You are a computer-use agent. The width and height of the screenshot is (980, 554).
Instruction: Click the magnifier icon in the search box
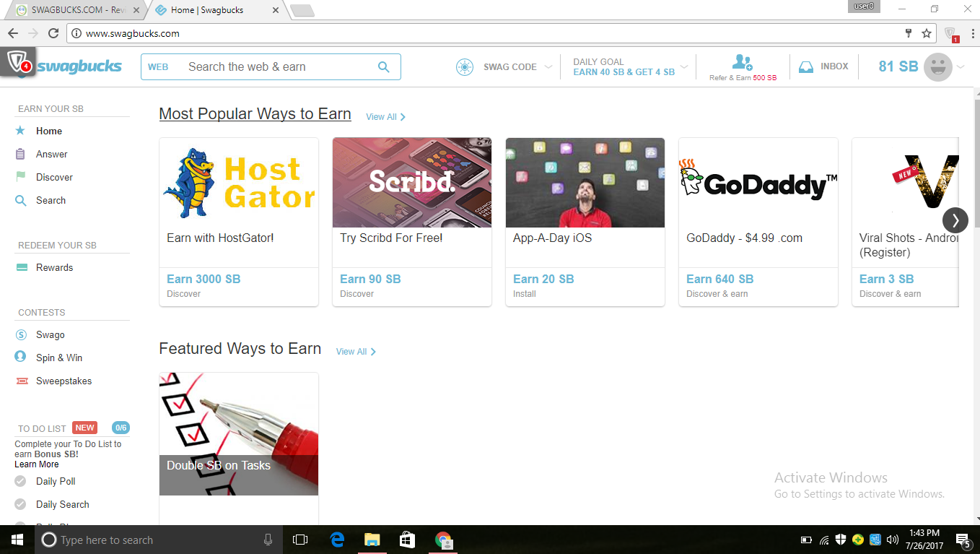coord(384,67)
